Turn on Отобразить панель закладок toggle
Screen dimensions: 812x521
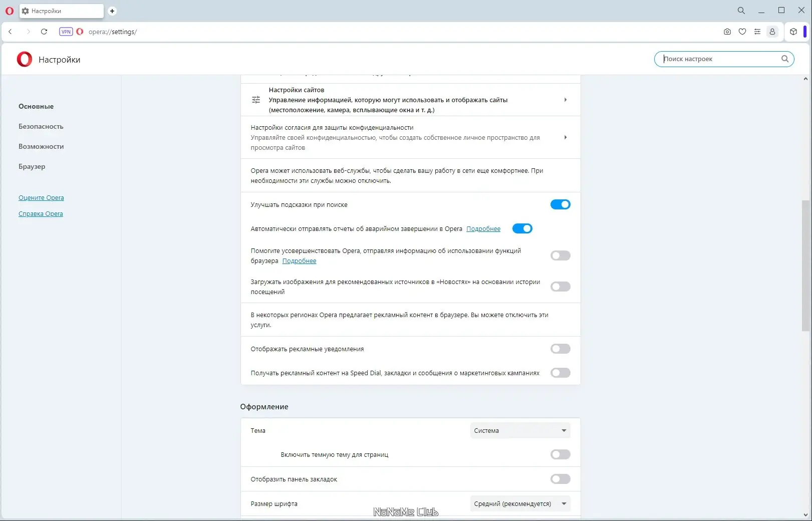561,479
